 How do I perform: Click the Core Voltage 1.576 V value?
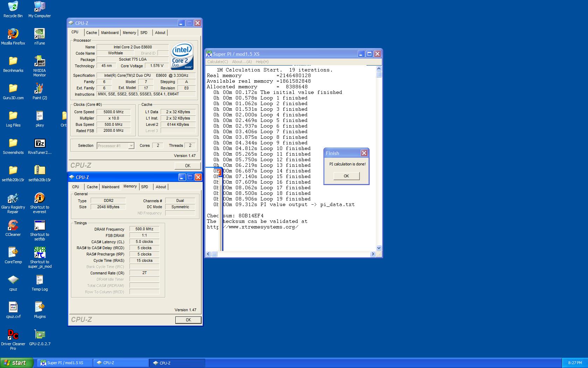click(x=156, y=66)
